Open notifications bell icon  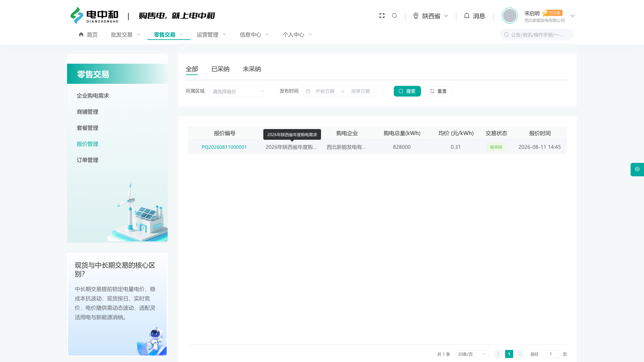(467, 16)
